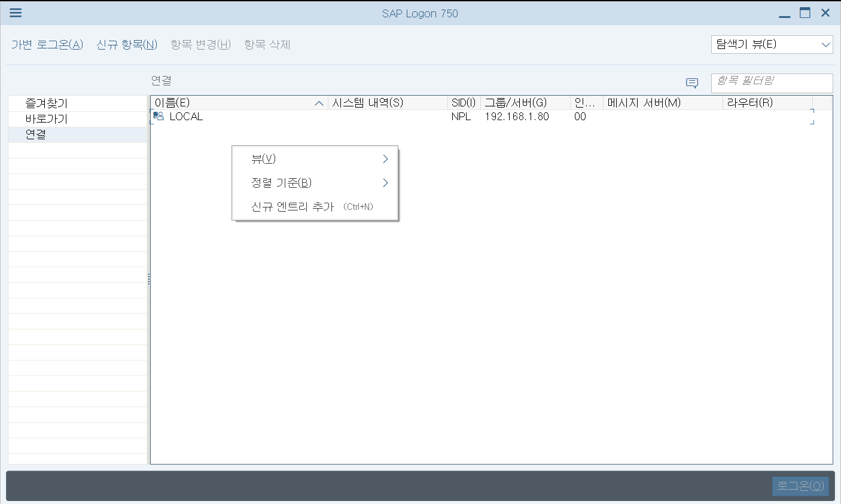Click 신규 항목(N) button
Screen dimensions: 841x504
click(127, 45)
